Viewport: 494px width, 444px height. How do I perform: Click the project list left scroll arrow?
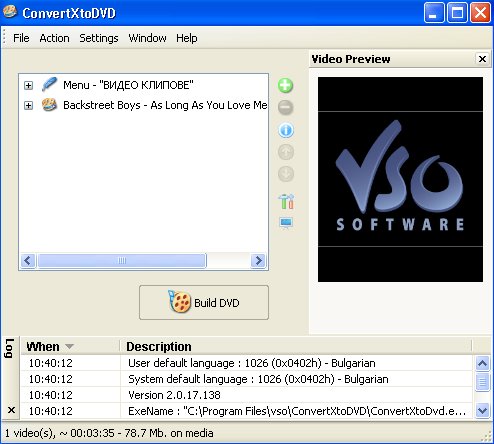click(28, 260)
